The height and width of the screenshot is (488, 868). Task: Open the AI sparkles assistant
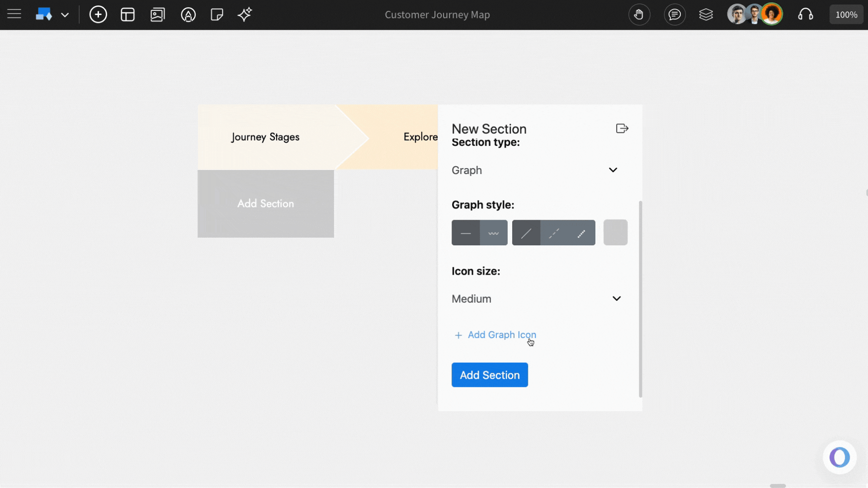(x=245, y=14)
